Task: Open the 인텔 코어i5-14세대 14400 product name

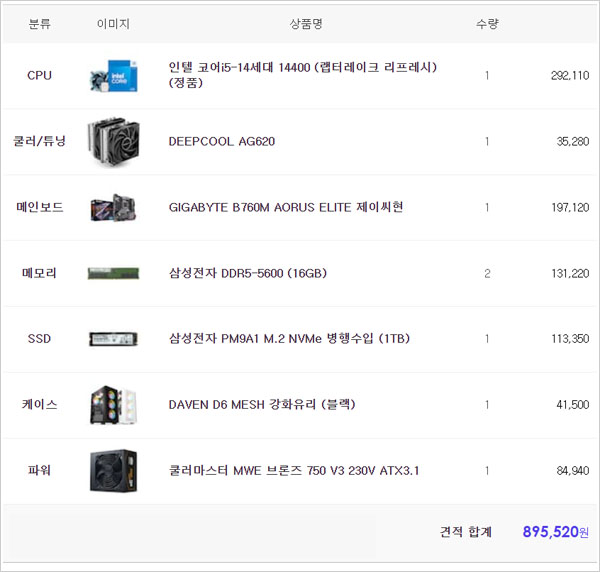Action: click(303, 75)
